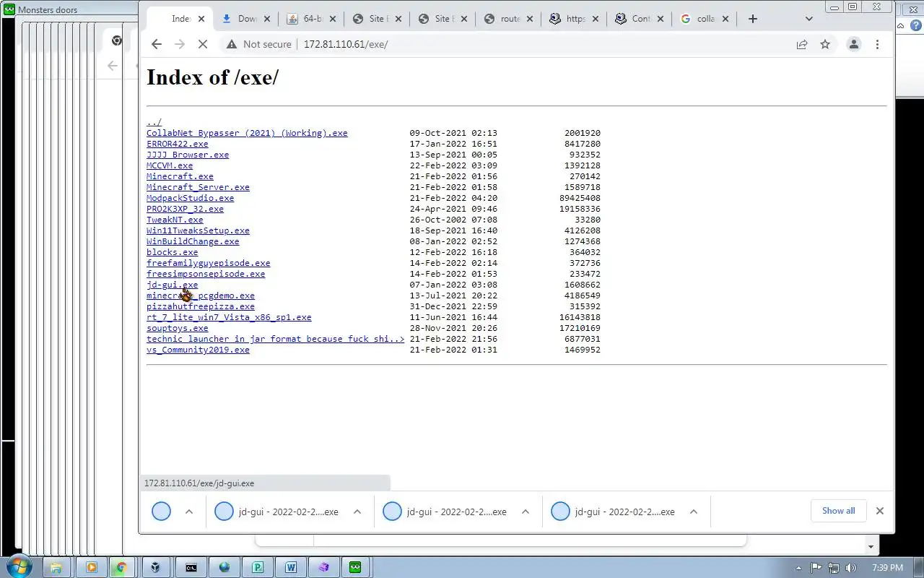The width and height of the screenshot is (924, 578).
Task: Bookmark this page with the star
Action: [825, 44]
